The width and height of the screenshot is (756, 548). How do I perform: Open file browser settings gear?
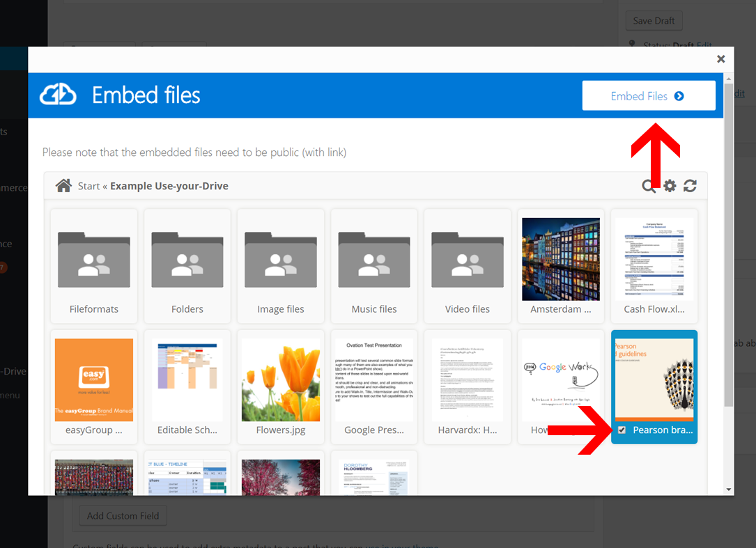pos(670,186)
